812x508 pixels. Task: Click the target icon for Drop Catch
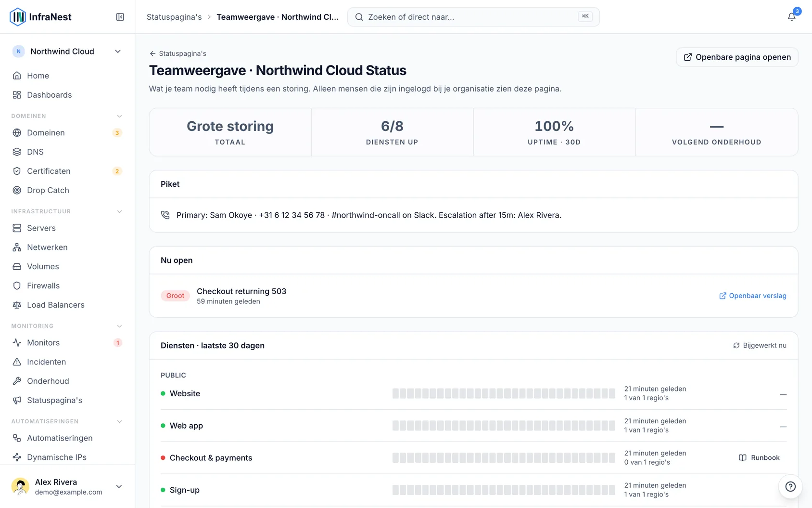coord(17,190)
